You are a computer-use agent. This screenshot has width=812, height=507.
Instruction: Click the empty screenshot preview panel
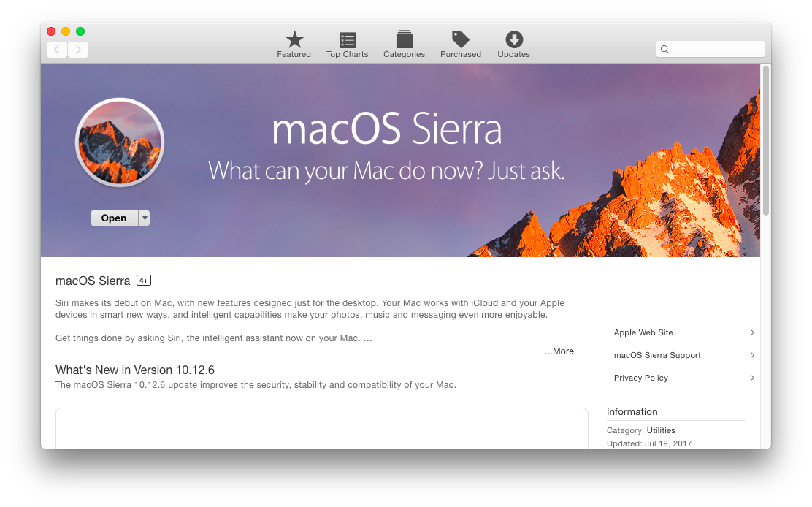(x=321, y=428)
